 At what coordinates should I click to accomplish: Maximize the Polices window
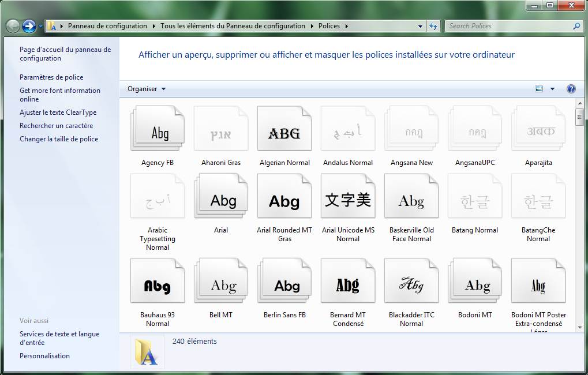pos(550,5)
